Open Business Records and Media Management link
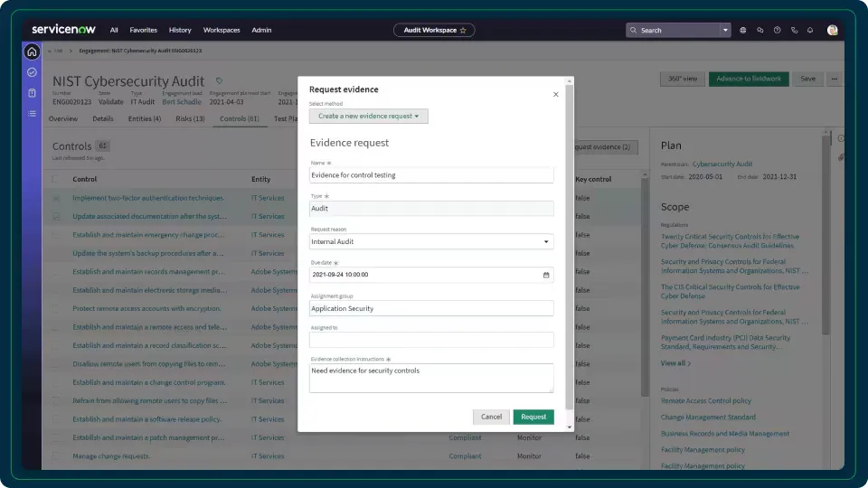Viewport: 868px width, 488px height. pyautogui.click(x=724, y=434)
